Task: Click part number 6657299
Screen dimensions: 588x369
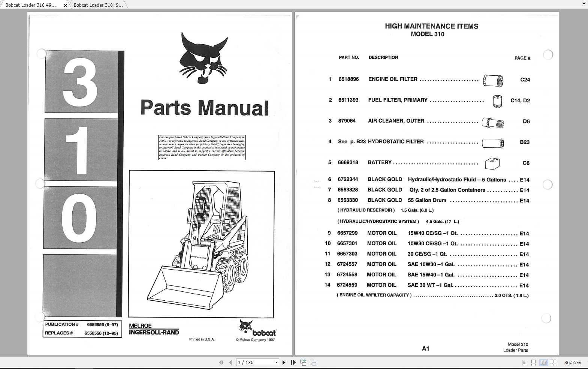Action: point(347,233)
